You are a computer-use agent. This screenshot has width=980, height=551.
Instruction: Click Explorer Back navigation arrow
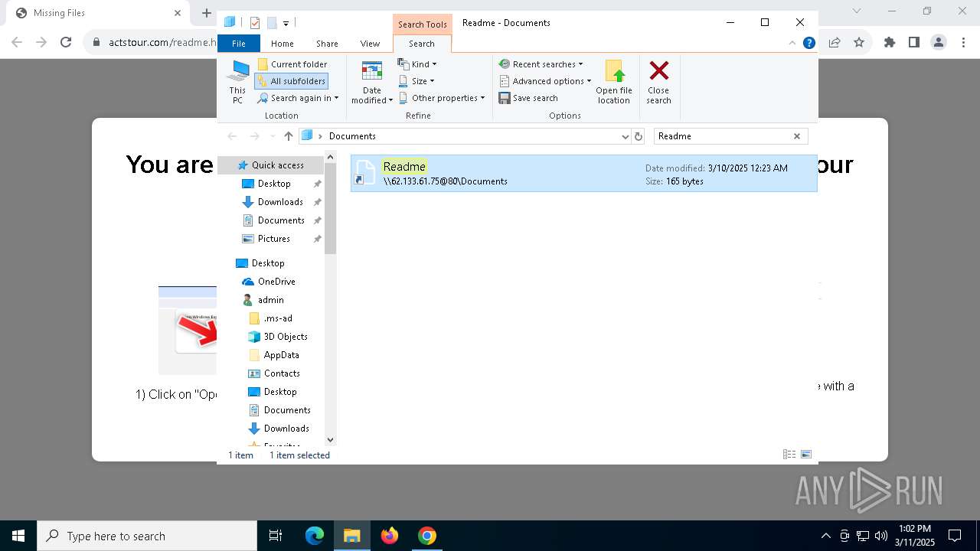tap(232, 136)
